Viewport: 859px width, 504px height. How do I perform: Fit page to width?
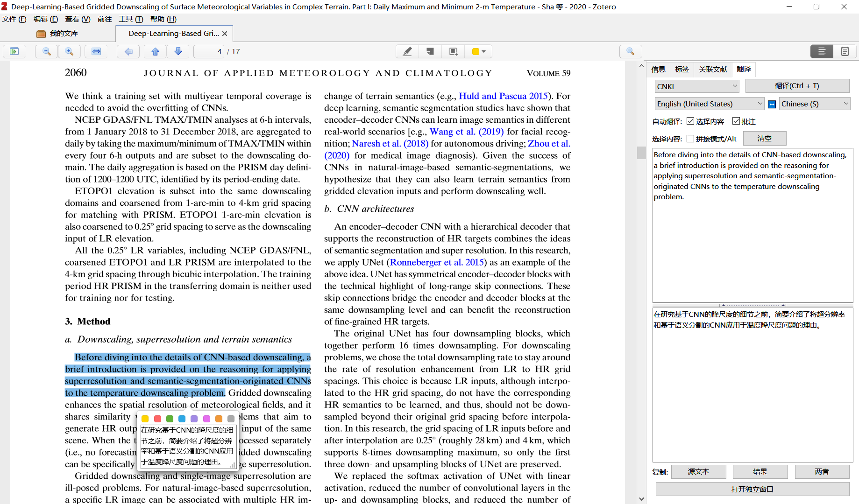(x=96, y=51)
